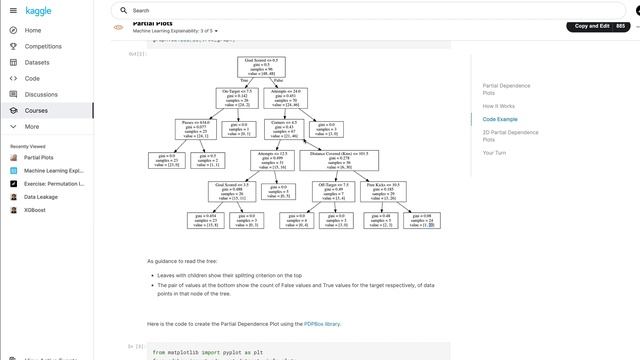The width and height of the screenshot is (640, 360).
Task: Click the Courses graduation cap icon
Action: tap(13, 111)
